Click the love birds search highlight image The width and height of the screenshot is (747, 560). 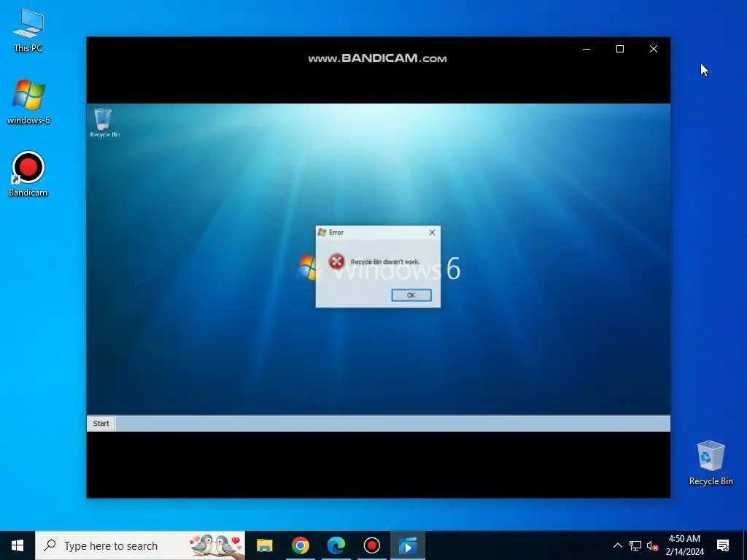tap(216, 545)
